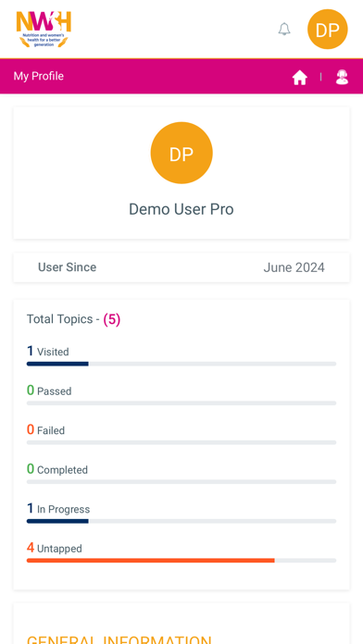Click the NWH logo

[x=44, y=29]
